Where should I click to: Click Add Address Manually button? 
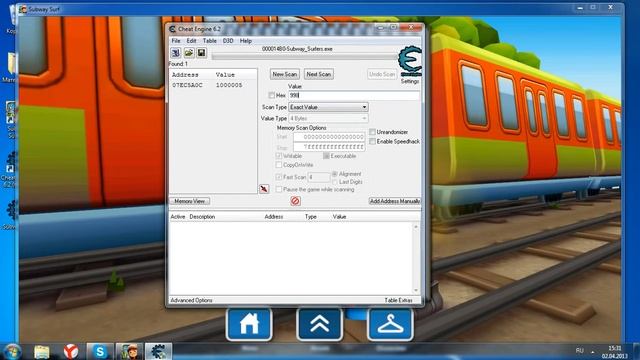pyautogui.click(x=394, y=201)
